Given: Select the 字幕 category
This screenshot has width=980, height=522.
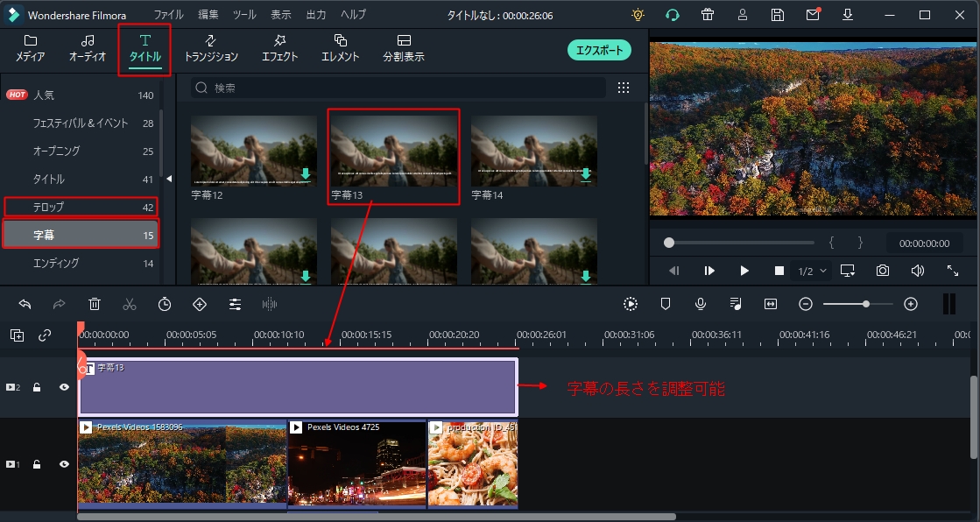Looking at the screenshot, I should (80, 235).
